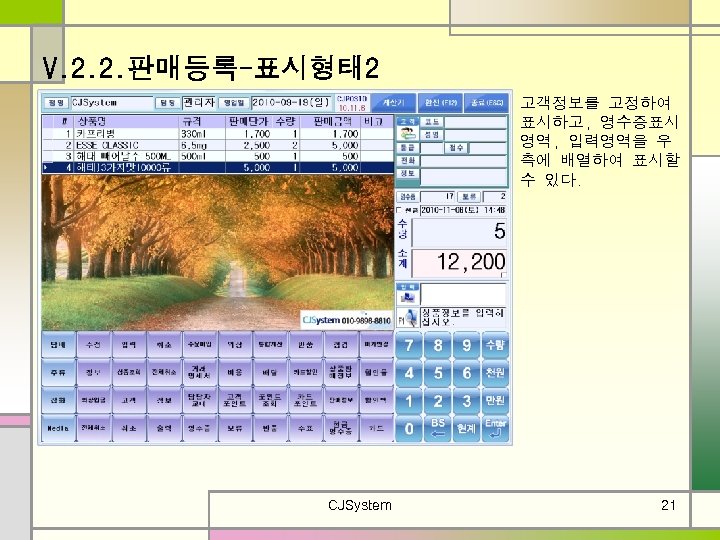Click the 포인트 조회 function key

[270, 400]
